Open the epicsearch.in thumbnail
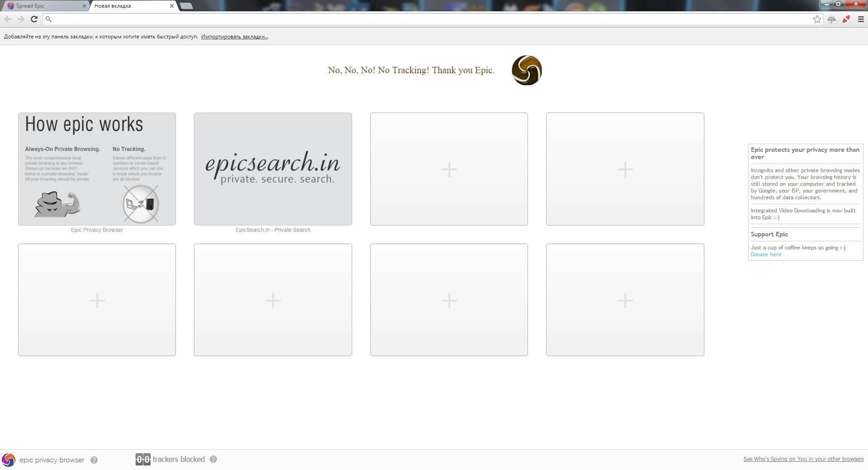The width and height of the screenshot is (868, 470). 273,169
